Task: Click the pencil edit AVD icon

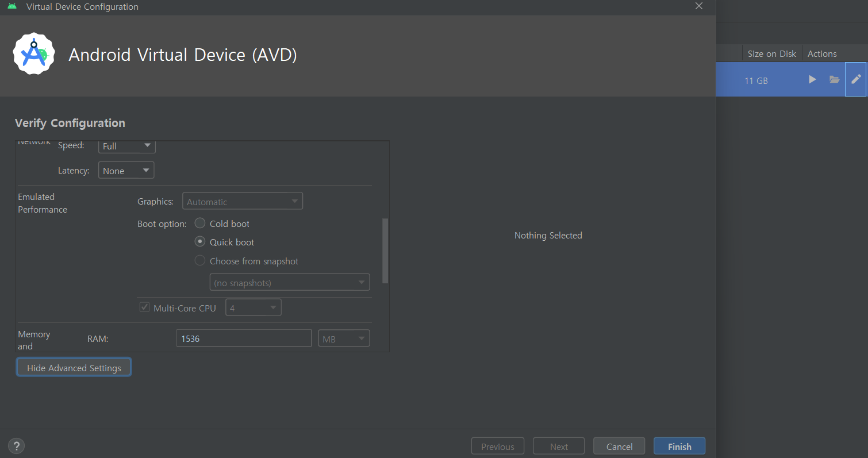Action: [856, 79]
